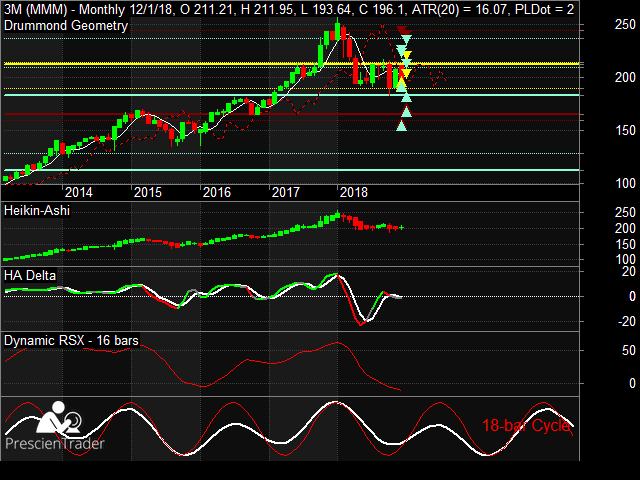Click '150' on the Drummond Geometry price axis
The width and height of the screenshot is (640, 480).
click(x=625, y=131)
